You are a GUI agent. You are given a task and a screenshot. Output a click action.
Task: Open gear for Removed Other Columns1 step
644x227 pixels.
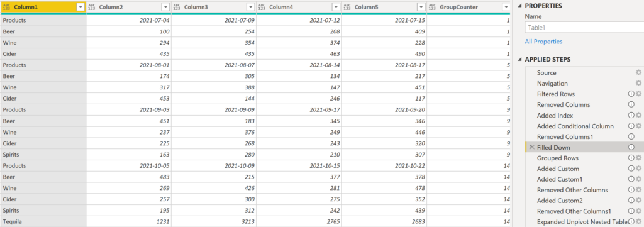pos(639,211)
